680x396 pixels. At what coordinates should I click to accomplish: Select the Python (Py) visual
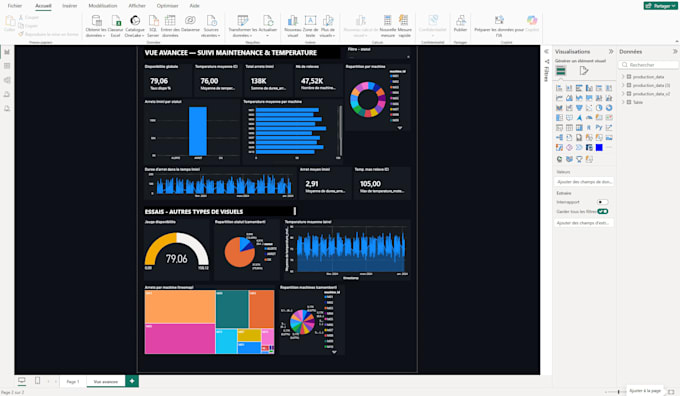click(599, 128)
